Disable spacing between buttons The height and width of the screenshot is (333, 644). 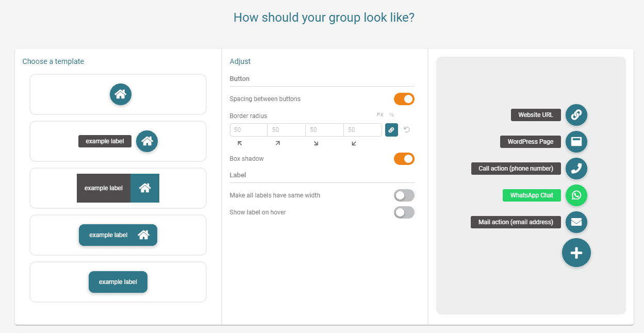point(404,98)
